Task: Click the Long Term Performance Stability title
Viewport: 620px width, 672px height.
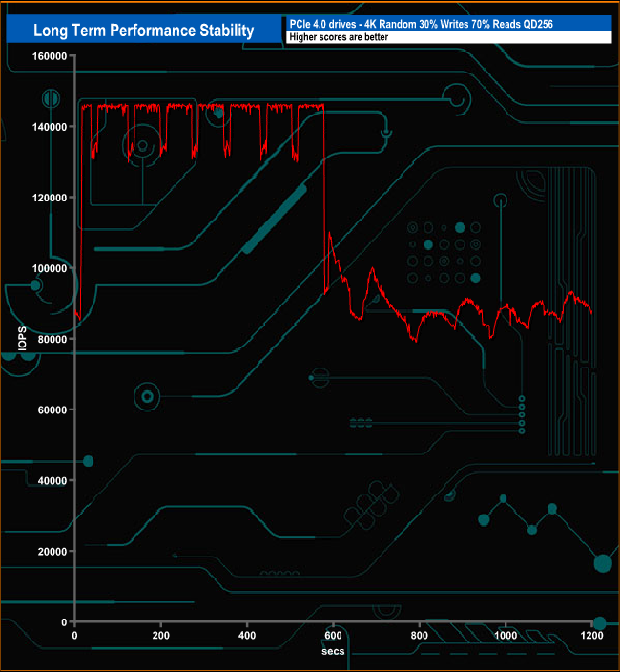Action: point(143,31)
